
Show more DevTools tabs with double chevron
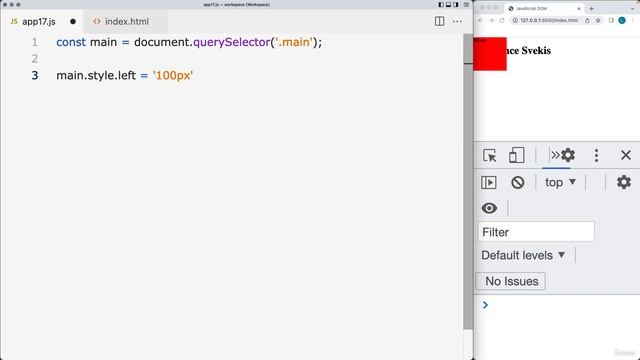(555, 155)
